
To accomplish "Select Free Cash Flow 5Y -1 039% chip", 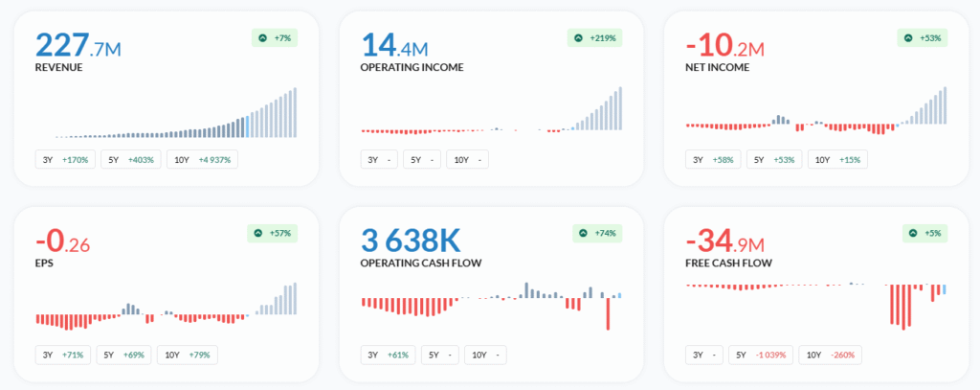I will coord(762,355).
